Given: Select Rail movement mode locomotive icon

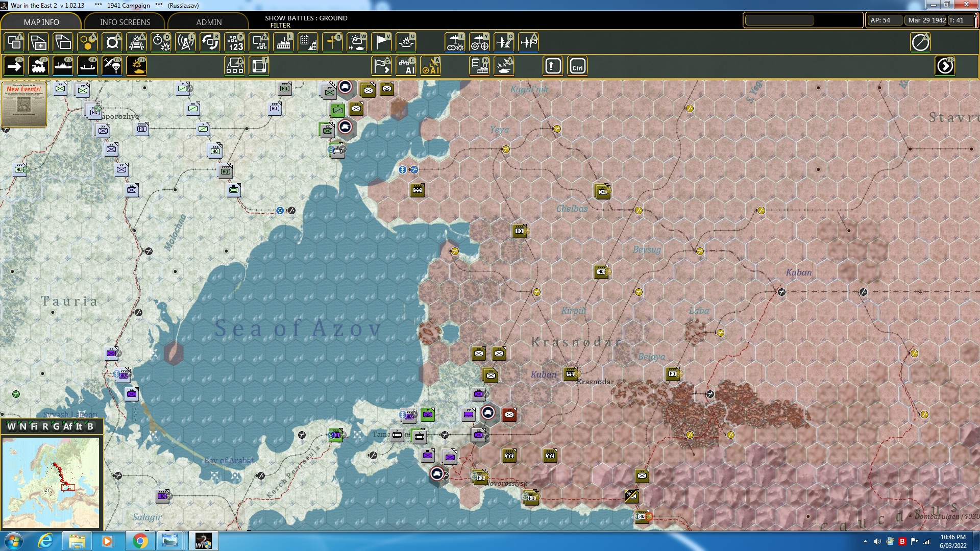Looking at the screenshot, I should (x=38, y=66).
